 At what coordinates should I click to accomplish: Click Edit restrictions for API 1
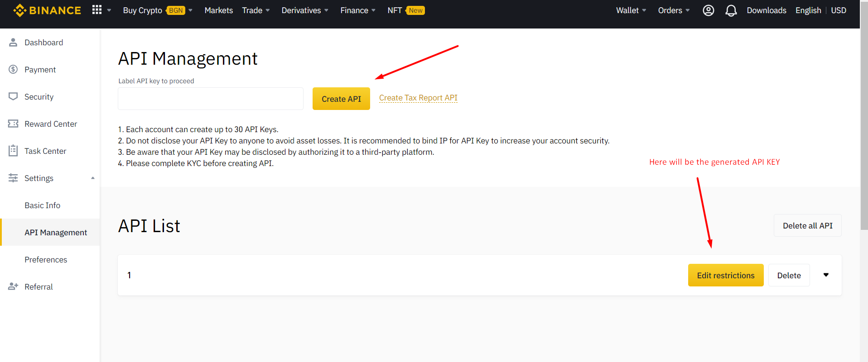(x=726, y=275)
